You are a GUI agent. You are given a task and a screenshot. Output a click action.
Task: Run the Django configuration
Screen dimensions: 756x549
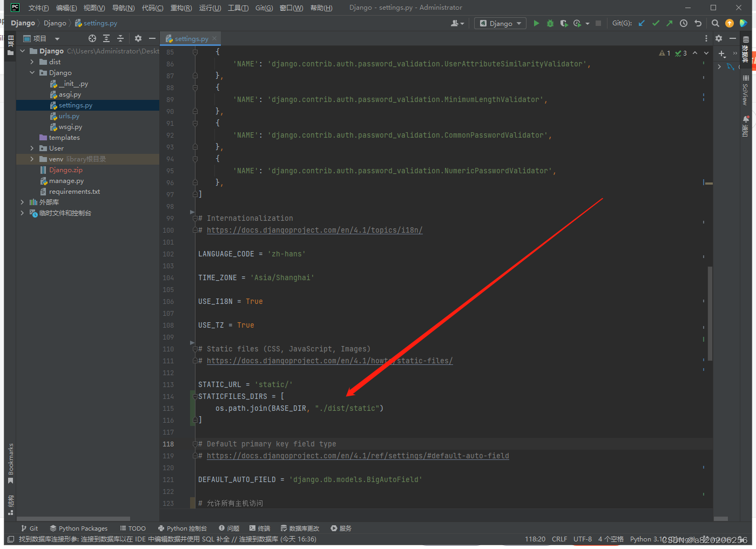pyautogui.click(x=536, y=23)
